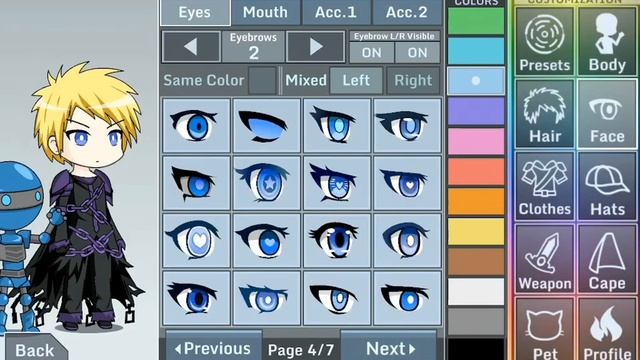Open the Hats customization panel
The height and width of the screenshot is (360, 640).
point(607,186)
